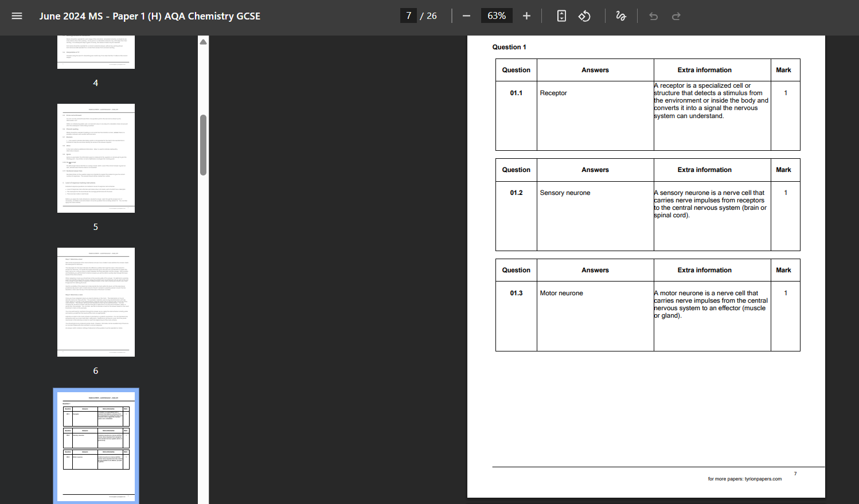Rotate the PDF page

point(584,15)
